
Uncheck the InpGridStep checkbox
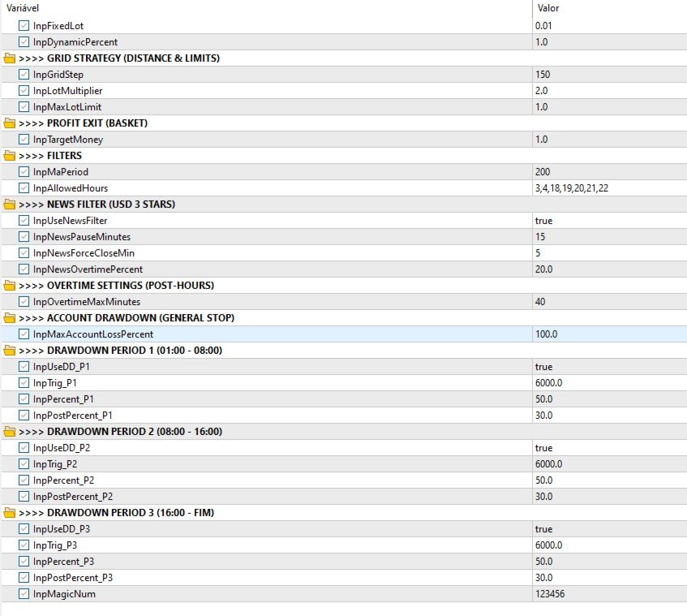[x=24, y=75]
